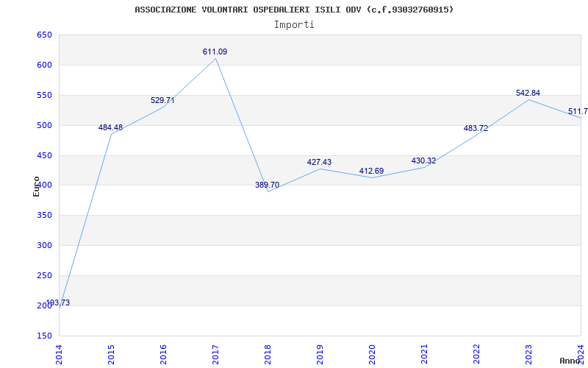This screenshot has height=368, width=588.
Task: Click the 2019 x-axis label
Action: coord(320,353)
